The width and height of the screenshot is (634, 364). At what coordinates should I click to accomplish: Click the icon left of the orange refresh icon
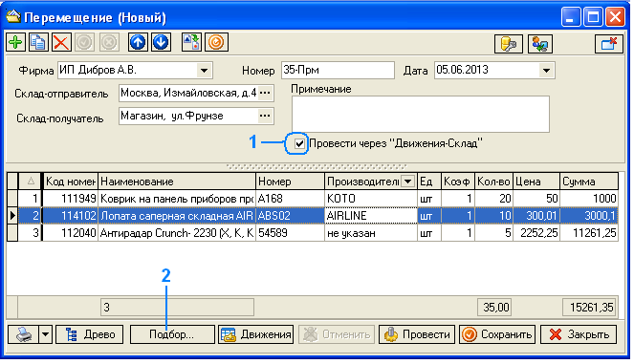tap(191, 42)
